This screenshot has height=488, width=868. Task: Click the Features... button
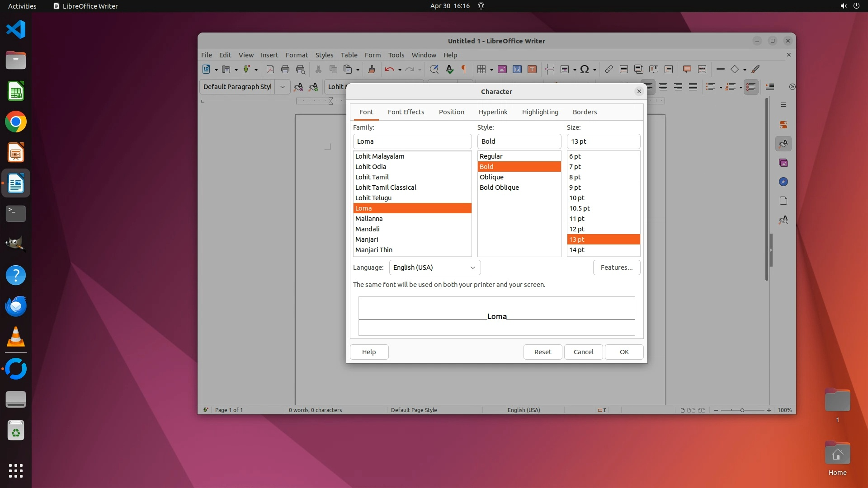coord(616,267)
